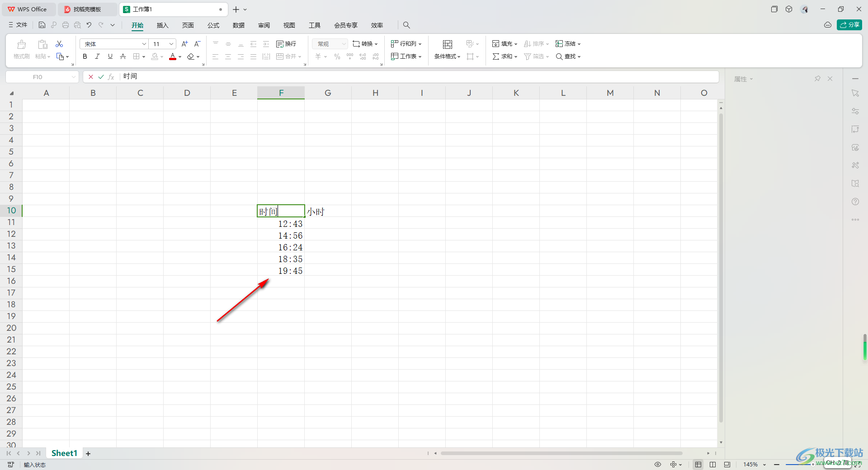Viewport: 868px width, 470px height.
Task: Click the search magnifier in ribbon tabs
Action: click(406, 25)
